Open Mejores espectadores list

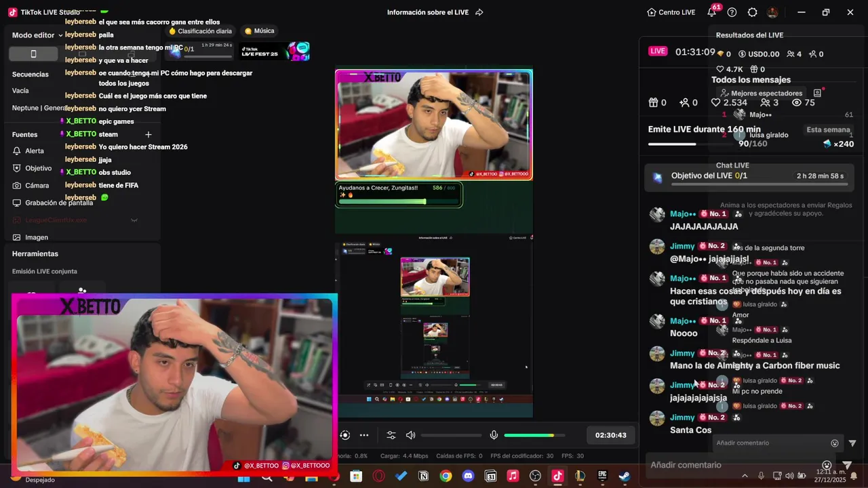(x=761, y=94)
